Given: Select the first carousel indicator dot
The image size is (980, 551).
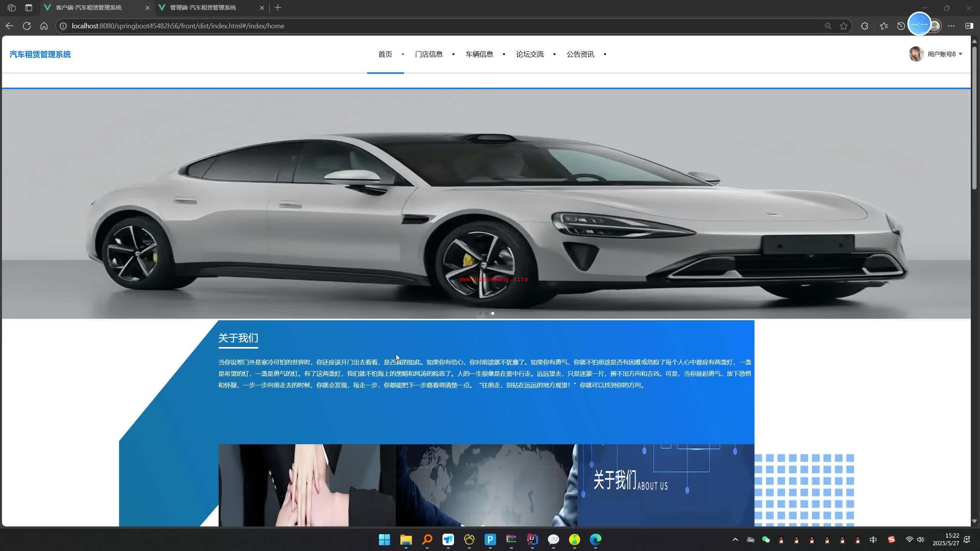Looking at the screenshot, I should pyautogui.click(x=480, y=313).
